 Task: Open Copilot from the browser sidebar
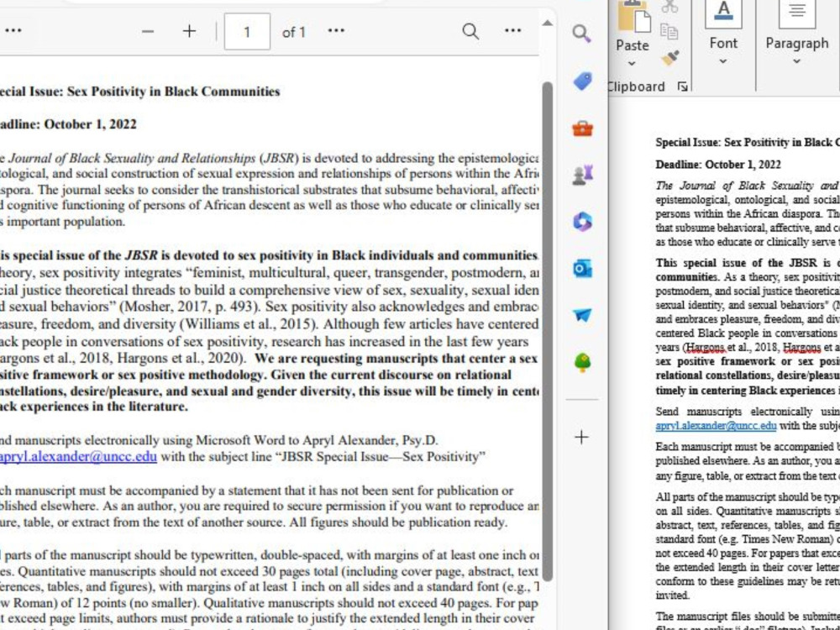[x=580, y=221]
